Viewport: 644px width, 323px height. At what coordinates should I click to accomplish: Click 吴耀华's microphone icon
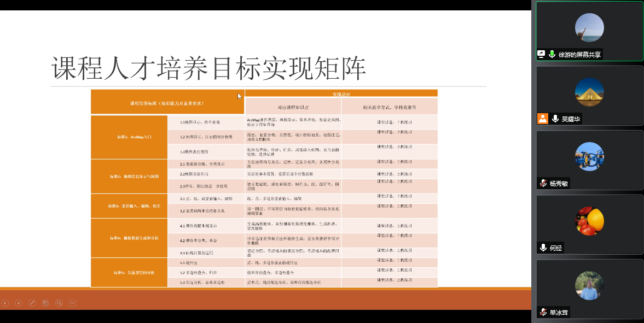pyautogui.click(x=555, y=119)
